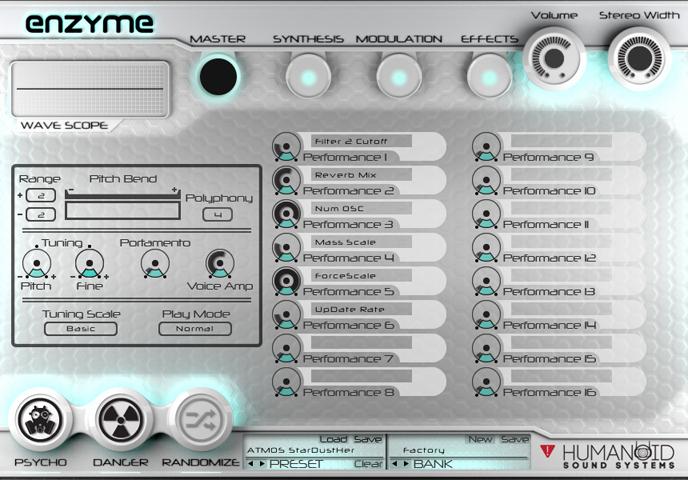Click the Performance 3 knob
Image resolution: width=688 pixels, height=480 pixels.
pos(287,214)
